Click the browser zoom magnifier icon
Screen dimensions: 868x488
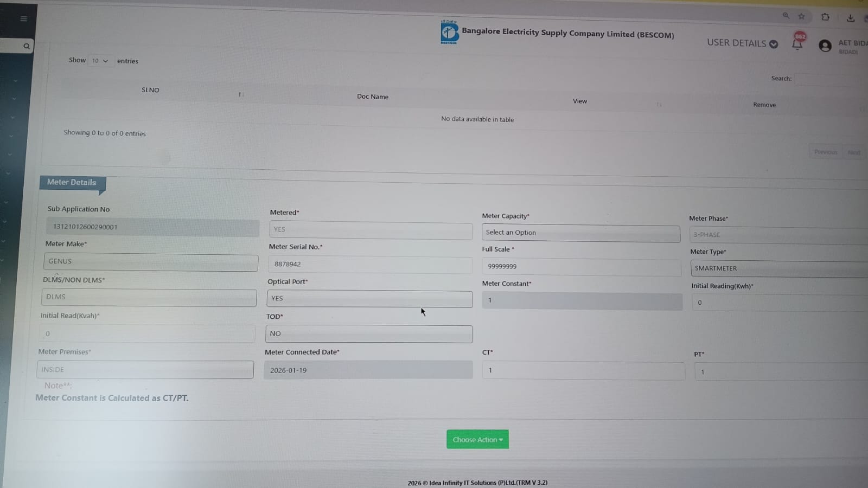(x=786, y=16)
